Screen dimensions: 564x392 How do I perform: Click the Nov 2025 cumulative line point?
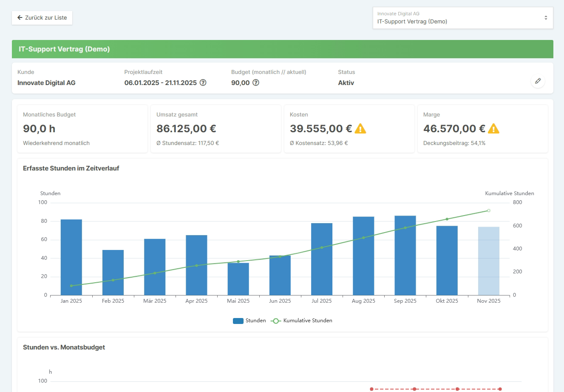[489, 210]
